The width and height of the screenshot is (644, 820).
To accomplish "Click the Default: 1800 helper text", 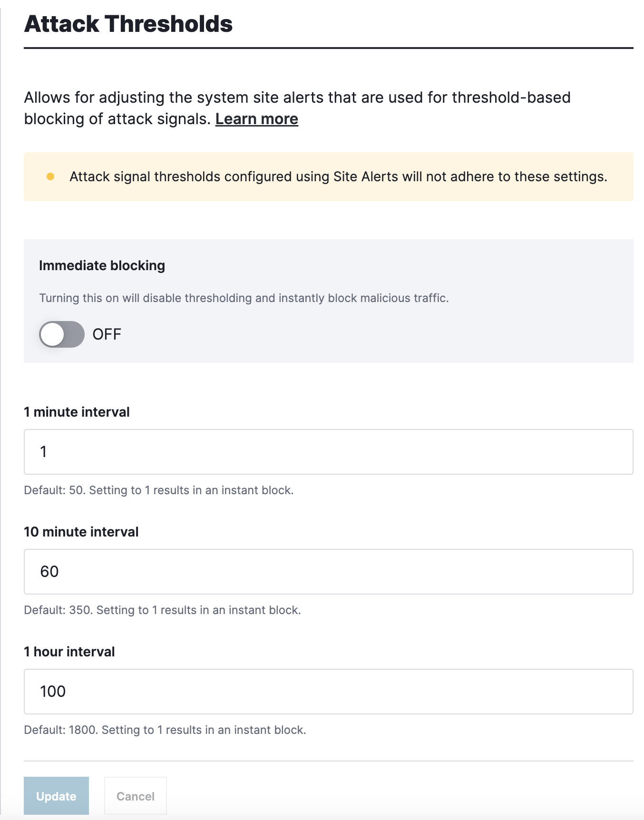I will pos(165,729).
